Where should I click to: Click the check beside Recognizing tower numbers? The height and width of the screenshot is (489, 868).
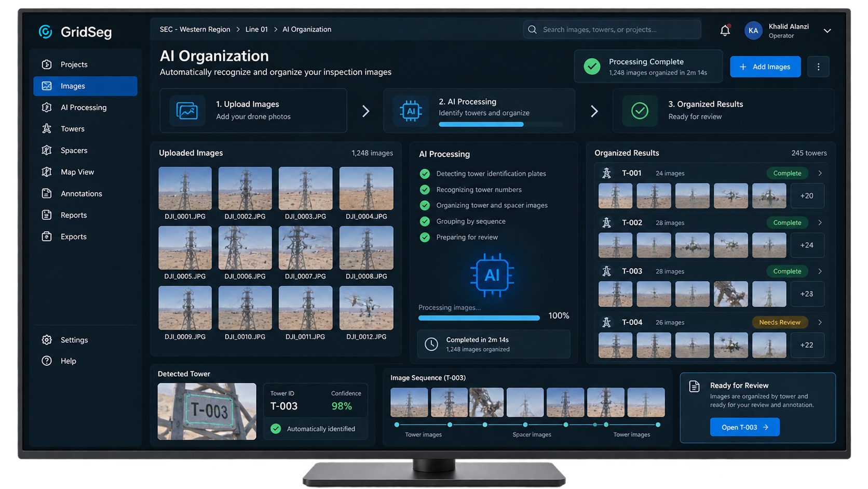(425, 190)
